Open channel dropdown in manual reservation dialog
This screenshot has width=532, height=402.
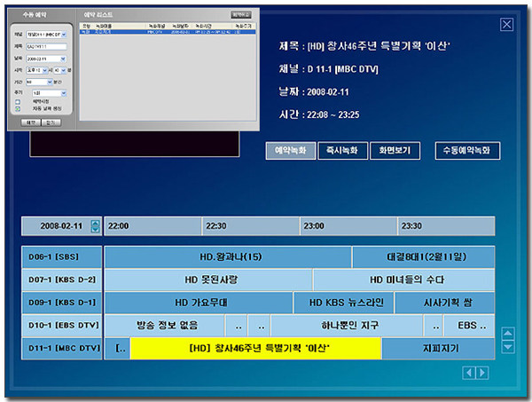pos(64,35)
